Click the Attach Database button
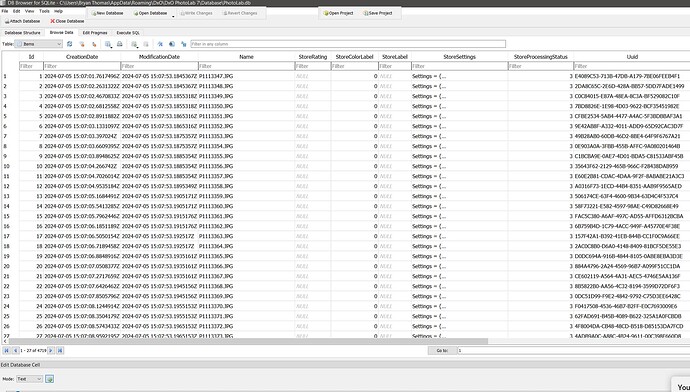Viewport: 690px width, 392px height. [x=22, y=21]
